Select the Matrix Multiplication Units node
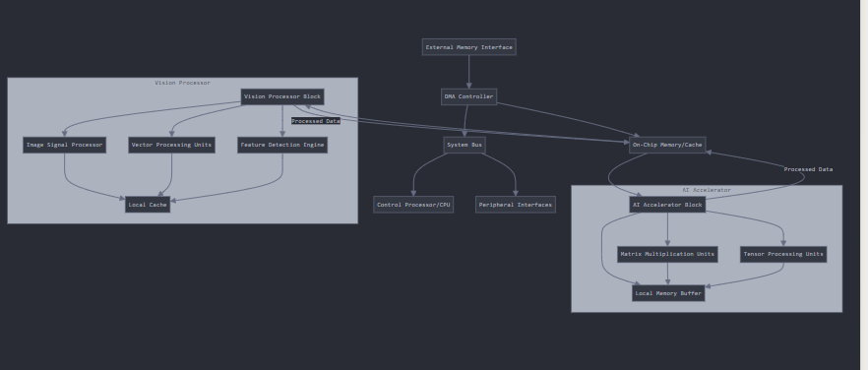Screen dimensions: 868x370 (667, 254)
